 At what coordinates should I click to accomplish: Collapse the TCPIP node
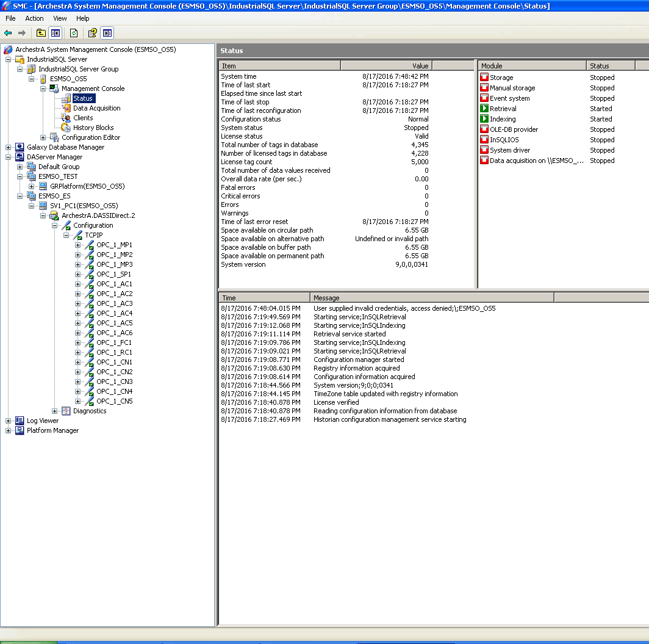point(66,235)
